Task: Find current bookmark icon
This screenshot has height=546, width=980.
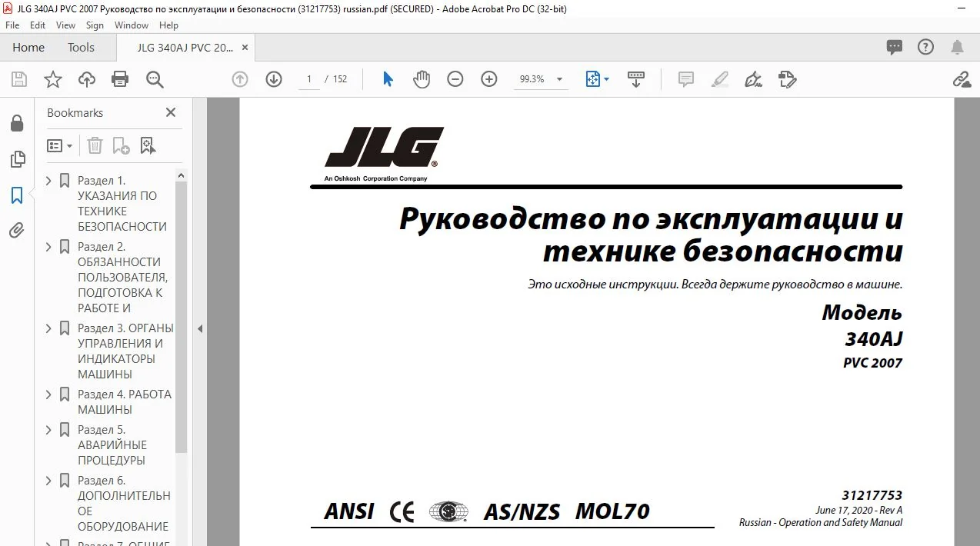Action: [148, 145]
